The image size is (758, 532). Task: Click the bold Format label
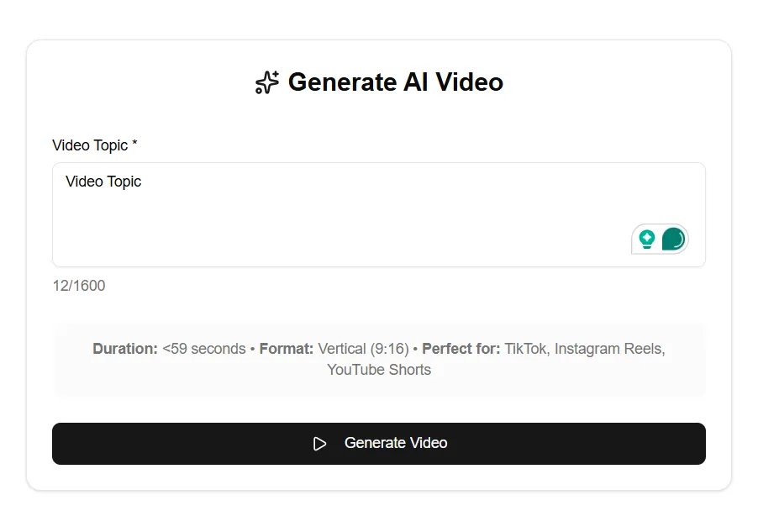[x=287, y=349]
